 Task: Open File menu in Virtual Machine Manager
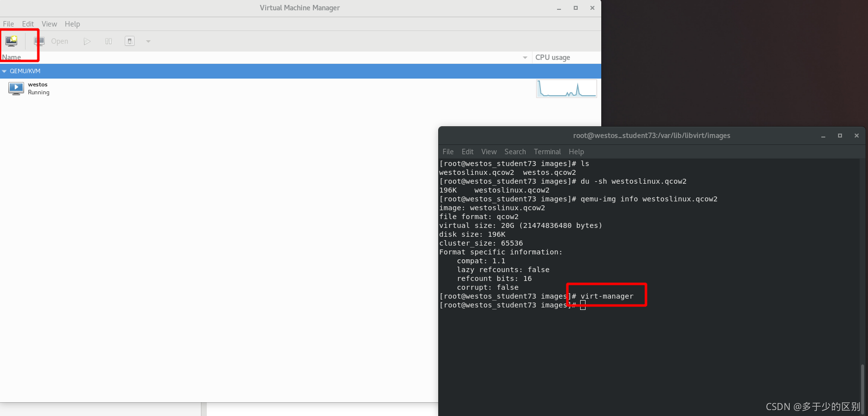[8, 24]
